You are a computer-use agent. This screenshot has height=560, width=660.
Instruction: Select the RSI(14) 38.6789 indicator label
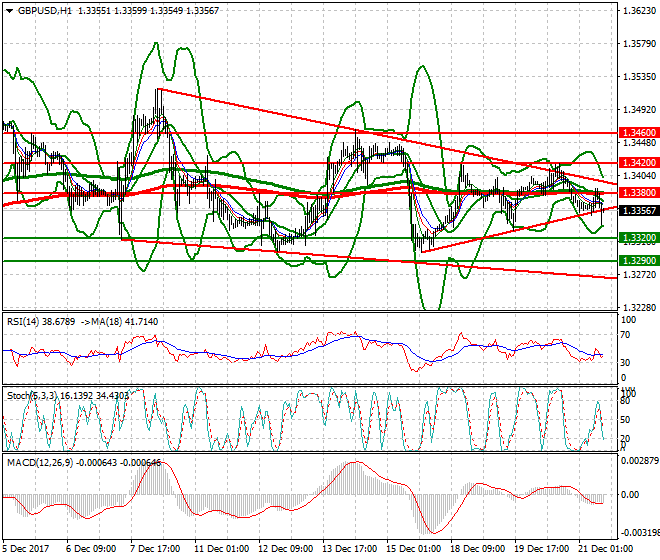pyautogui.click(x=41, y=322)
